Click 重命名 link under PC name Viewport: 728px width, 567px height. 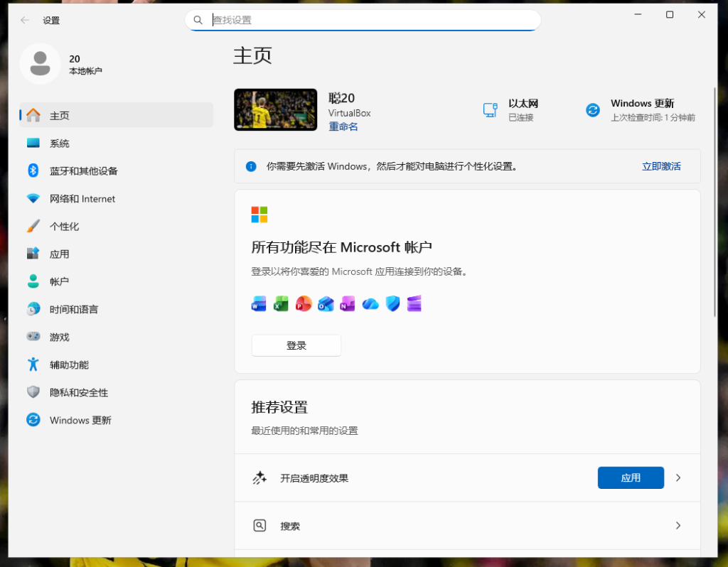[343, 126]
